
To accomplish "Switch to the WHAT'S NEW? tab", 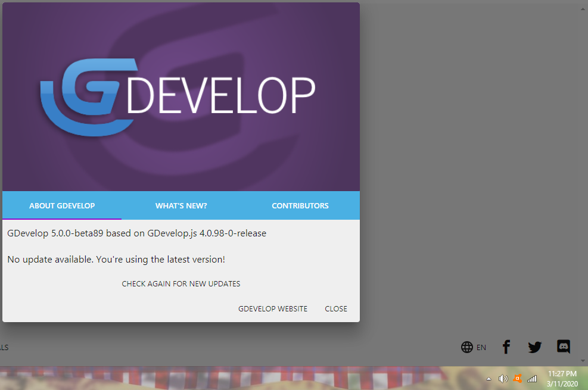I will [x=181, y=205].
